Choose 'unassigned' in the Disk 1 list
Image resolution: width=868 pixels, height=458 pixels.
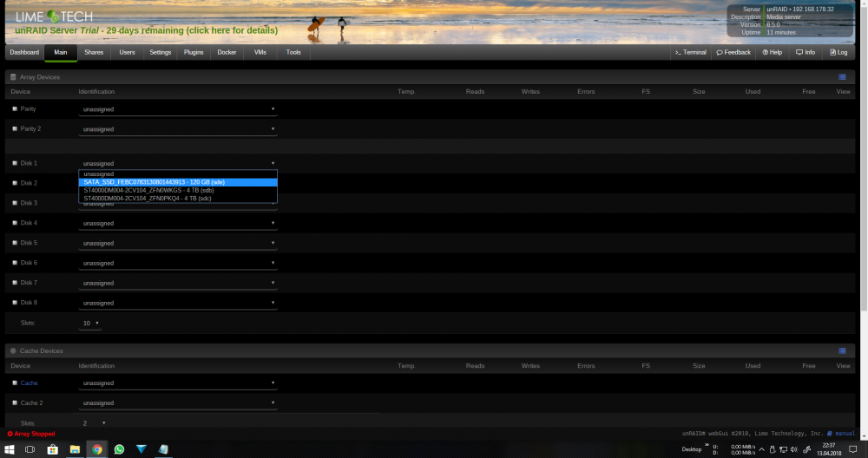point(178,173)
